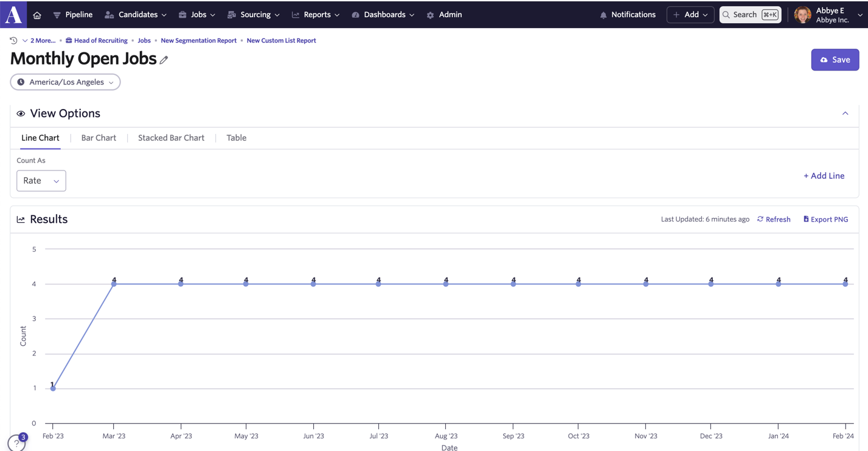Focus the Search box
Screen dimensions: 868x451
[750, 15]
